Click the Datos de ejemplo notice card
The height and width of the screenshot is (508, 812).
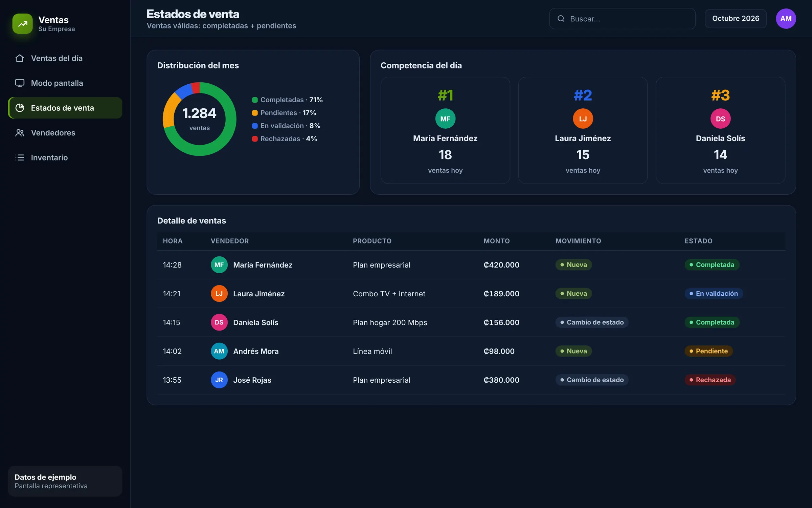65,481
